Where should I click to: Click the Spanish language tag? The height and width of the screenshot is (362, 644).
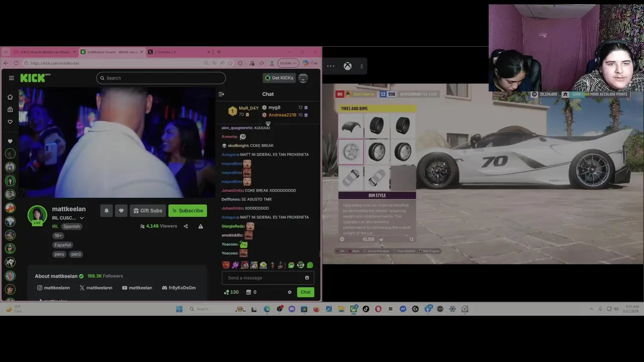[x=71, y=226]
